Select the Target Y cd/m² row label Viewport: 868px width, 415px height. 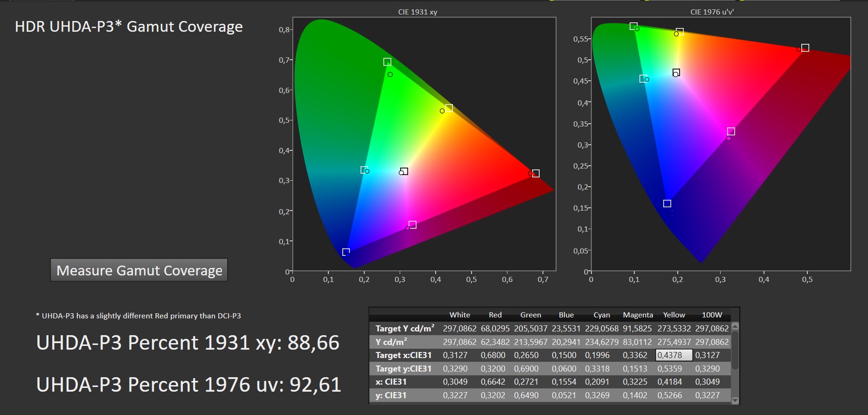coord(404,329)
